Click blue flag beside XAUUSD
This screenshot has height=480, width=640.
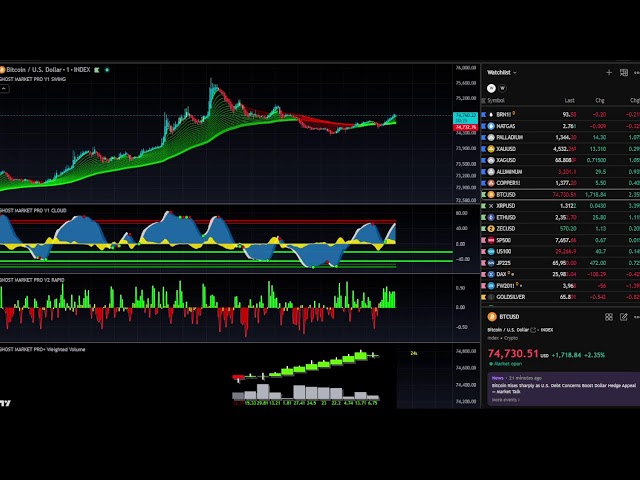484,149
